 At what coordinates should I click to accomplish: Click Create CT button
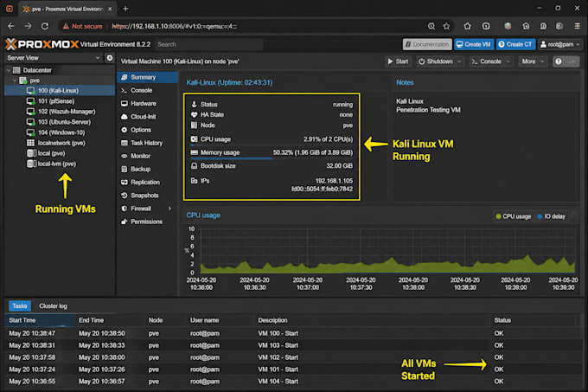515,44
